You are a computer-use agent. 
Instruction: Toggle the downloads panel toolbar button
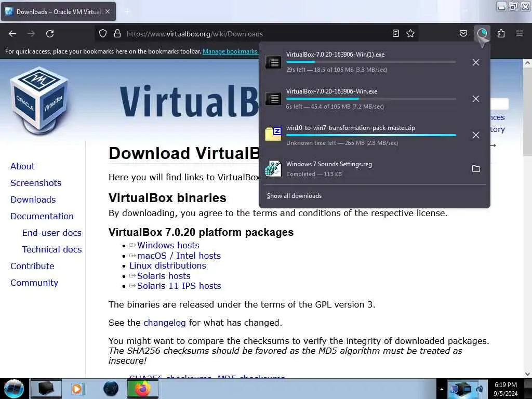482,33
